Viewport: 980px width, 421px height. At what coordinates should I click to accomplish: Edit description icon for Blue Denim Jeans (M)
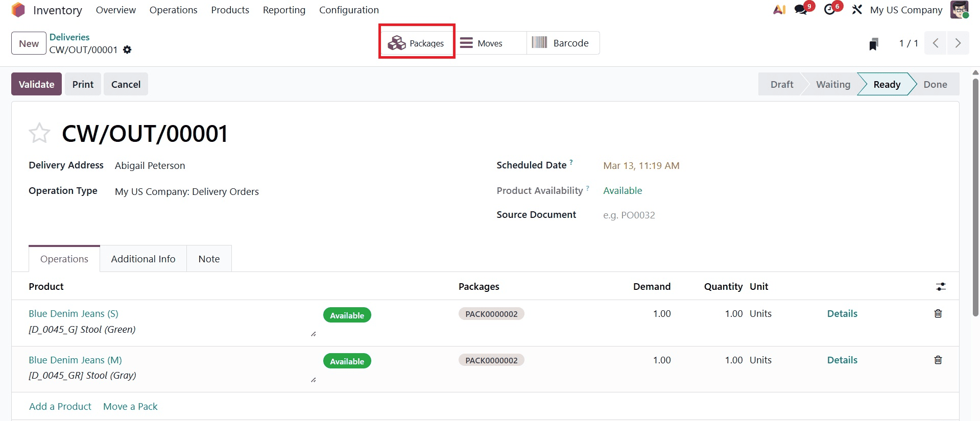(313, 380)
